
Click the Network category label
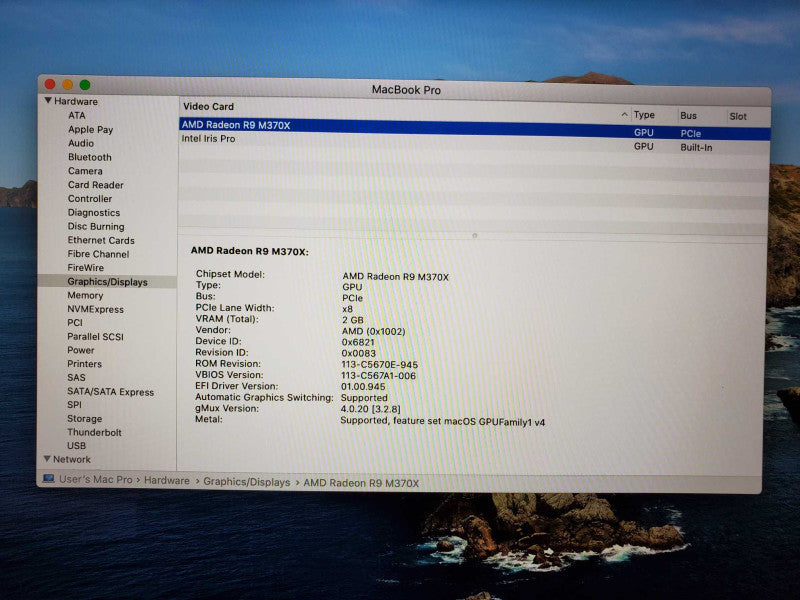tap(72, 459)
